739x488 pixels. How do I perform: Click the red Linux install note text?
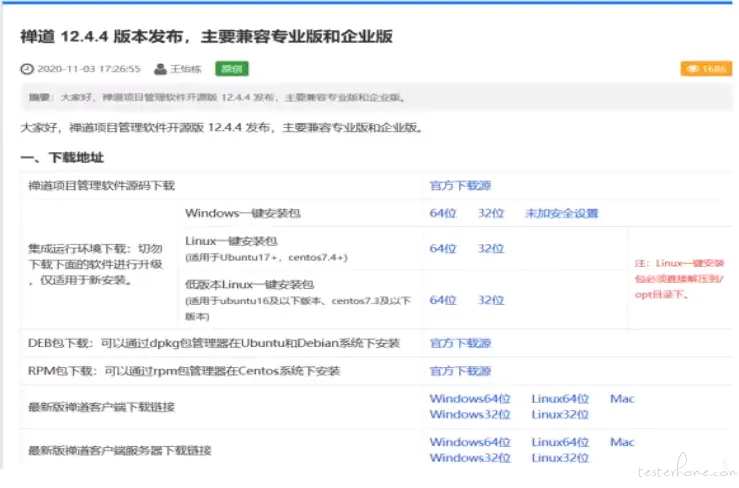(679, 279)
